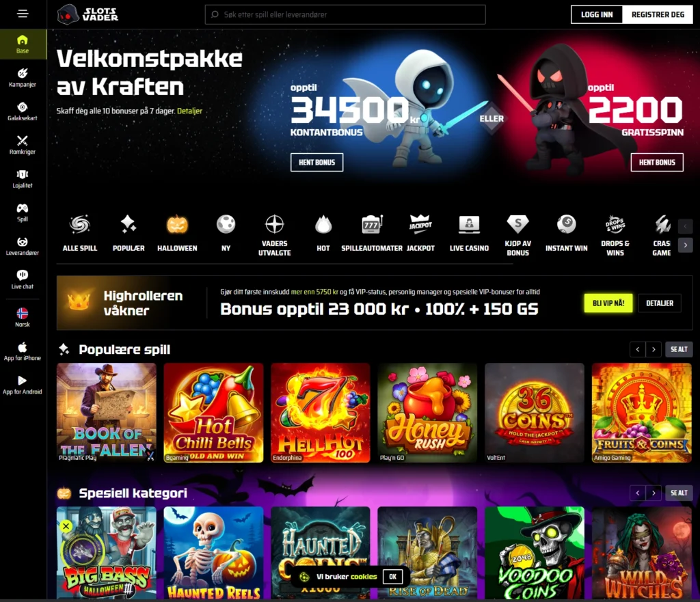
Task: Open Kampanjer in the sidebar
Action: click(23, 77)
